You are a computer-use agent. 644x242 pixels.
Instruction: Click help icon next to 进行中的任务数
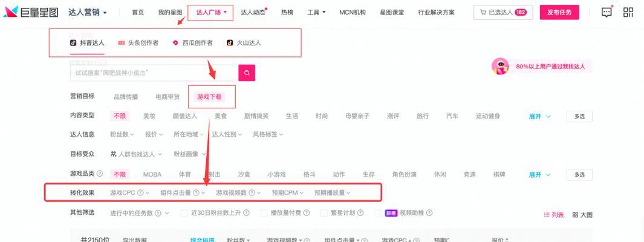(x=158, y=213)
